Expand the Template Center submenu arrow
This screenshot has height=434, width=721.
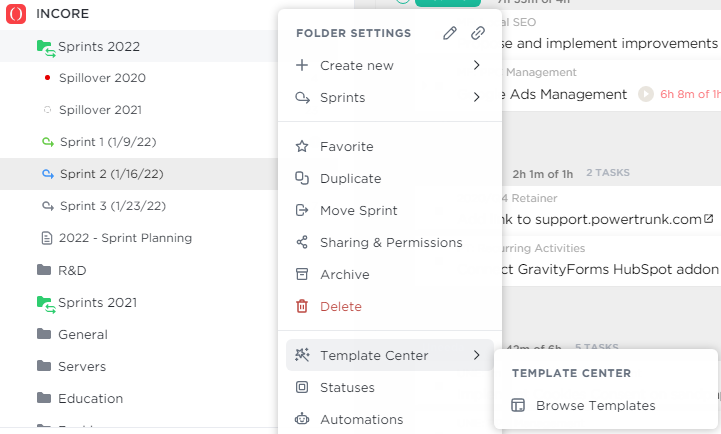pyautogui.click(x=476, y=355)
